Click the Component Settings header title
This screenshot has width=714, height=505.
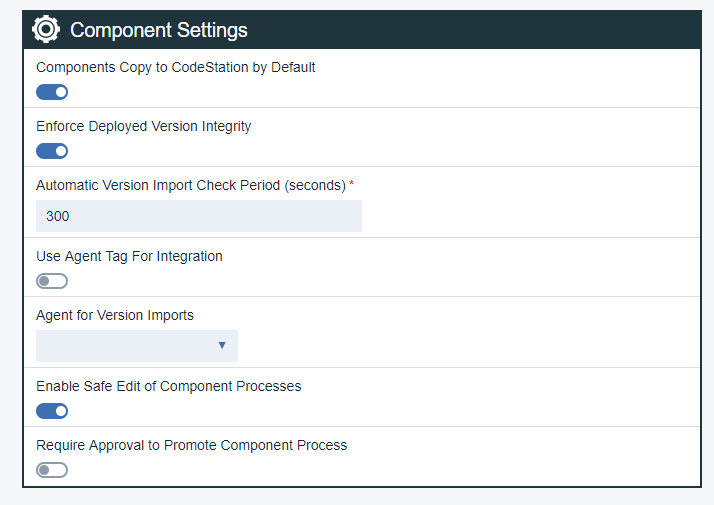[x=159, y=30]
